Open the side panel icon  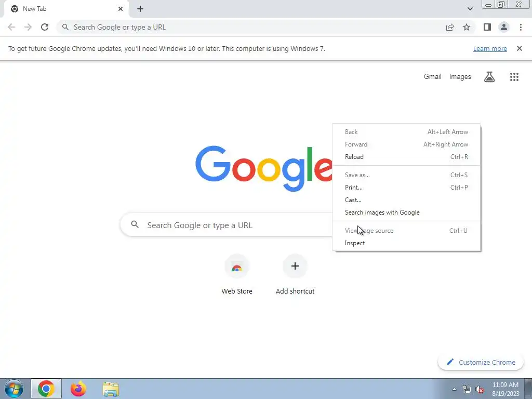487,27
